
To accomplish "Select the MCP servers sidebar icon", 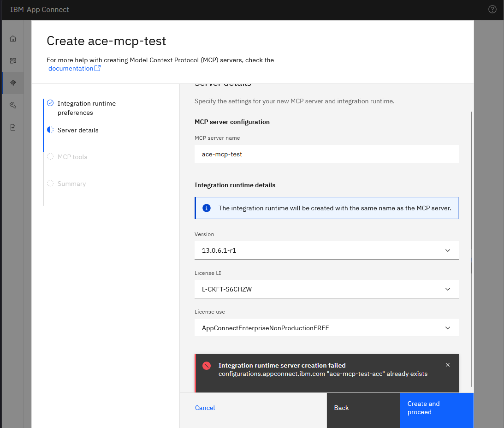I will pos(13,83).
